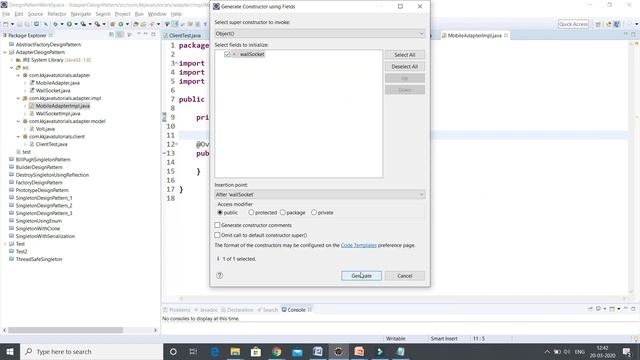
Task: Enable Generate constructor comments
Action: point(217,225)
